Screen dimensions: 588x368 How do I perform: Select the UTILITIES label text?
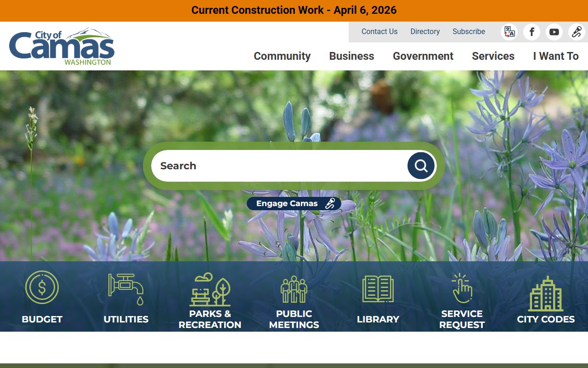pos(126,319)
